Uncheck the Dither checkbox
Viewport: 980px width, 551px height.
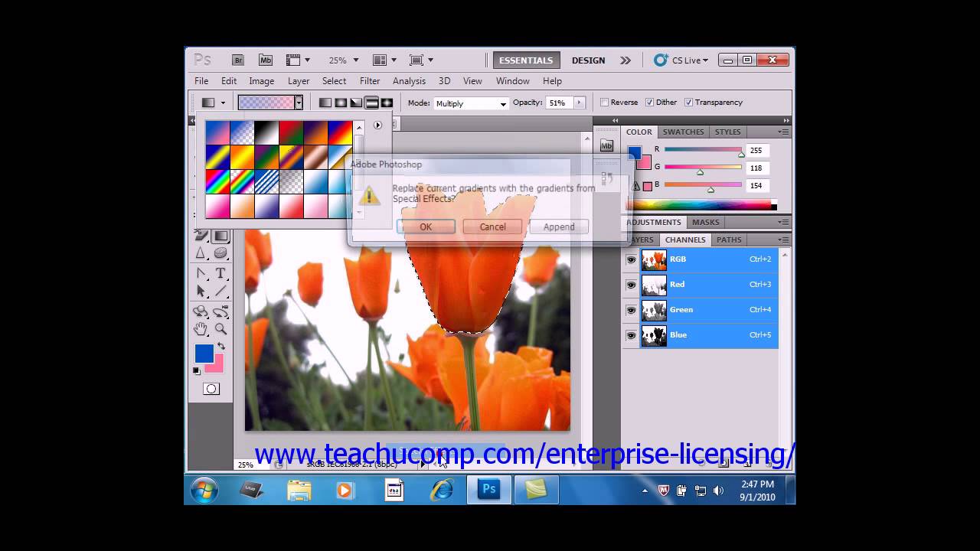click(649, 103)
